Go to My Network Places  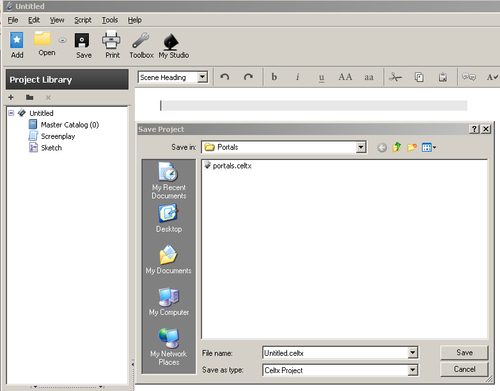tap(169, 347)
